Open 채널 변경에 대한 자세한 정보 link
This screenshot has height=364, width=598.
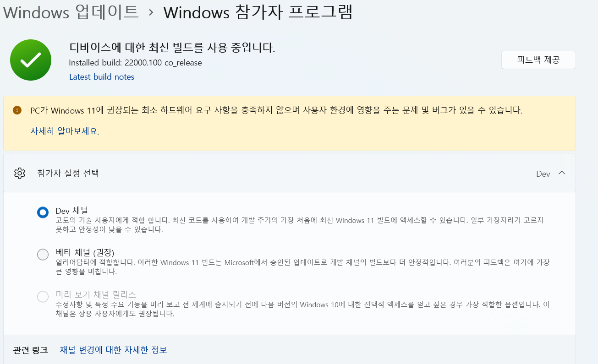click(113, 350)
